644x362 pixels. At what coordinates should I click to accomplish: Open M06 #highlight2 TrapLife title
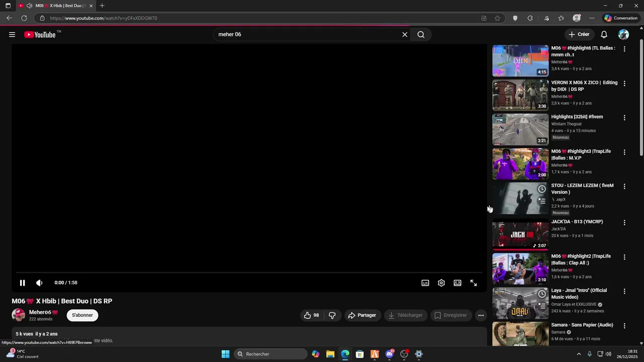581,259
